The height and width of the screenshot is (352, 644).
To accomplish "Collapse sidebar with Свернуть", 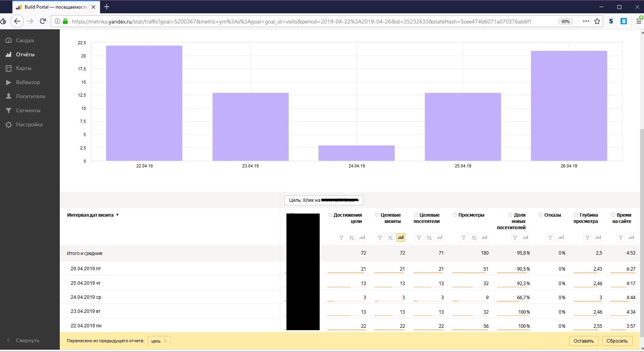I will 23,340.
